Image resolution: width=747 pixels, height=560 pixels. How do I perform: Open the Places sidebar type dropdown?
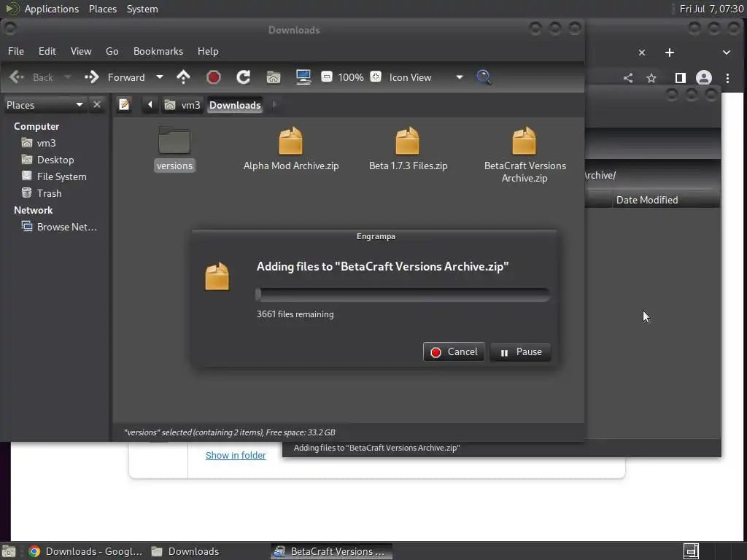(44, 105)
